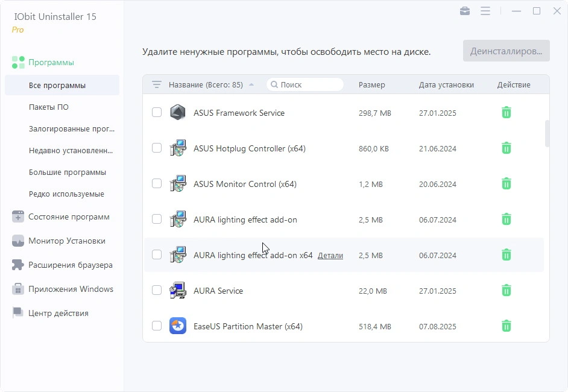
Task: Click the Программы green squares icon
Action: coord(18,62)
